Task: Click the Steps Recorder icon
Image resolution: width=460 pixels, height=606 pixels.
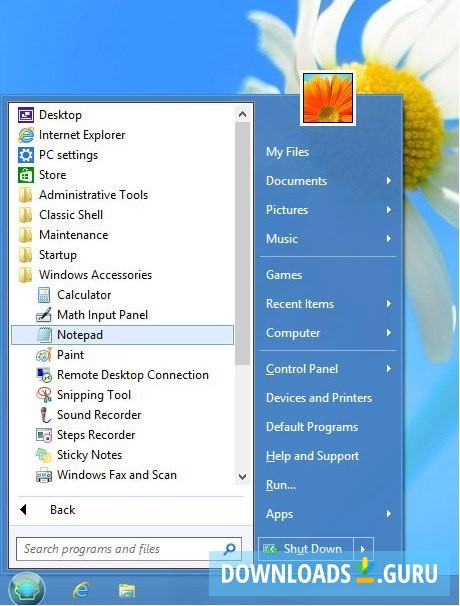Action: click(44, 435)
